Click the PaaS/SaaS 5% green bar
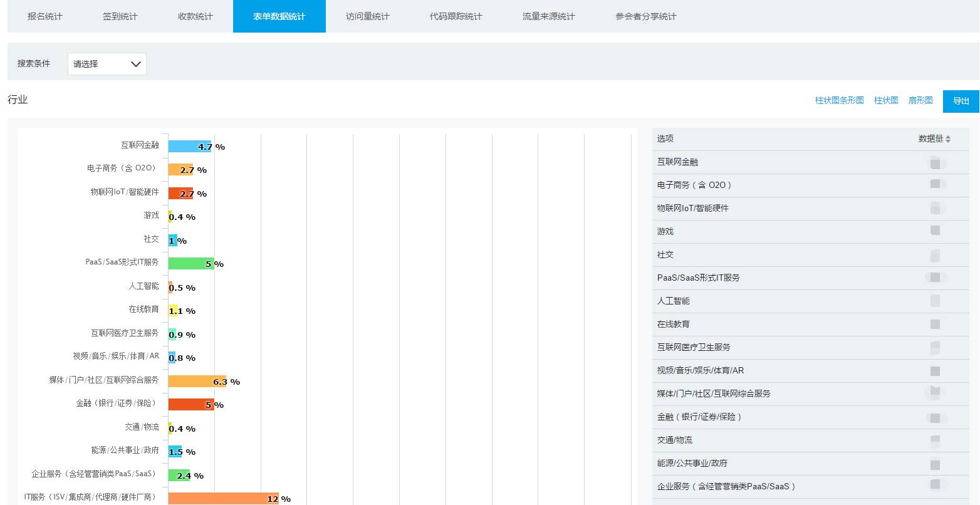 [191, 264]
